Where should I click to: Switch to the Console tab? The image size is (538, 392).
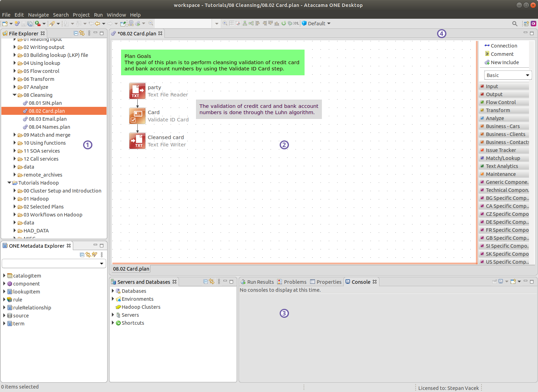(x=361, y=281)
